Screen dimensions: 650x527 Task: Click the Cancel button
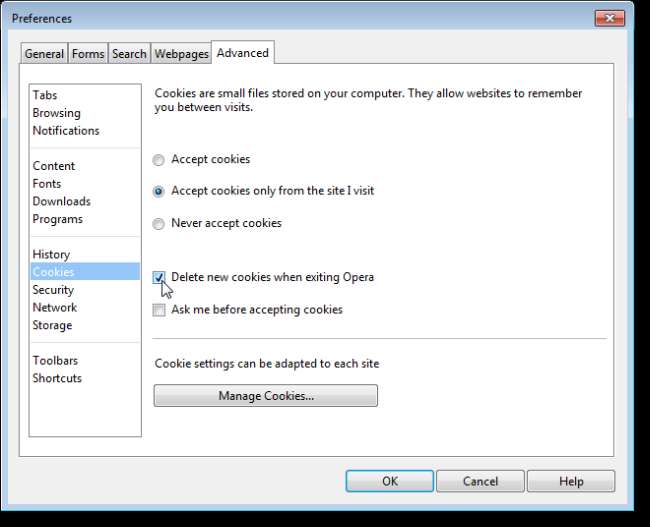point(480,481)
